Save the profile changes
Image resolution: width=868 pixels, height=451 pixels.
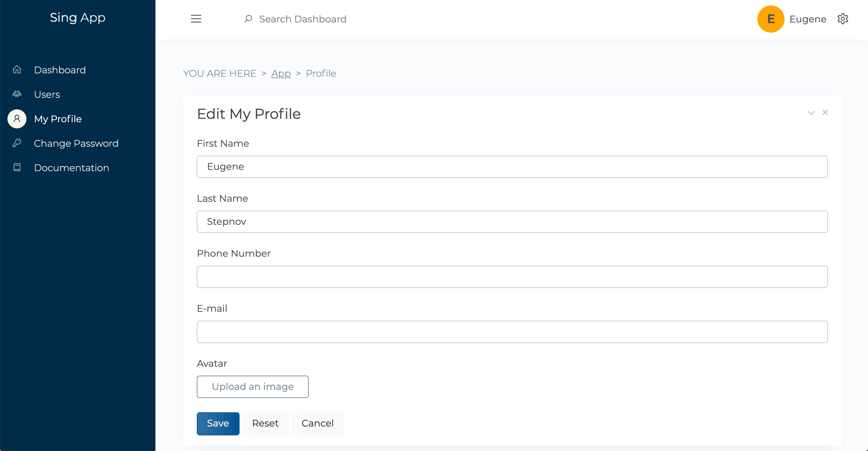click(218, 423)
